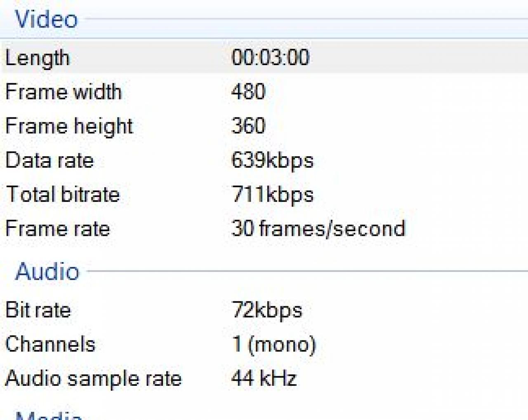Select the Audio sample rate label
528x420 pixels.
click(93, 378)
